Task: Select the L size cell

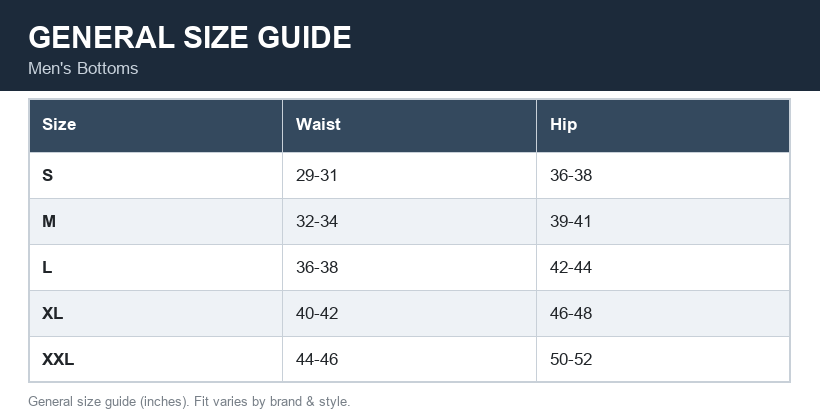Action: coord(156,267)
